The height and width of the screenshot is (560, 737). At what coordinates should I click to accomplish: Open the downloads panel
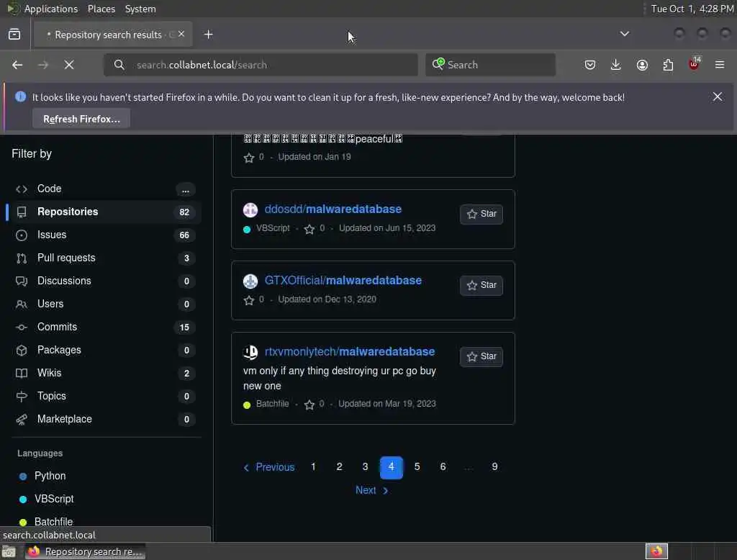(x=616, y=65)
